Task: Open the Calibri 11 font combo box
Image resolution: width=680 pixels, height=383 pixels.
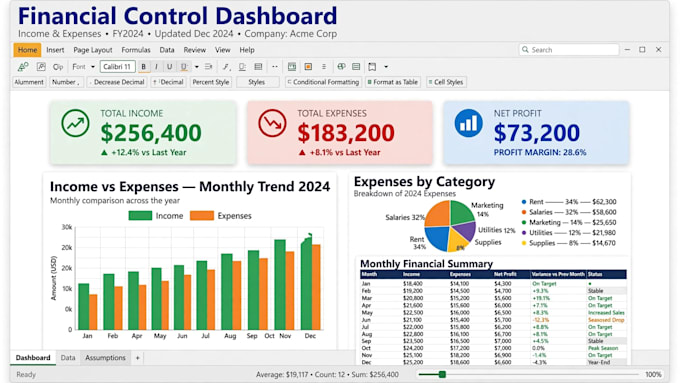Action: [117, 66]
